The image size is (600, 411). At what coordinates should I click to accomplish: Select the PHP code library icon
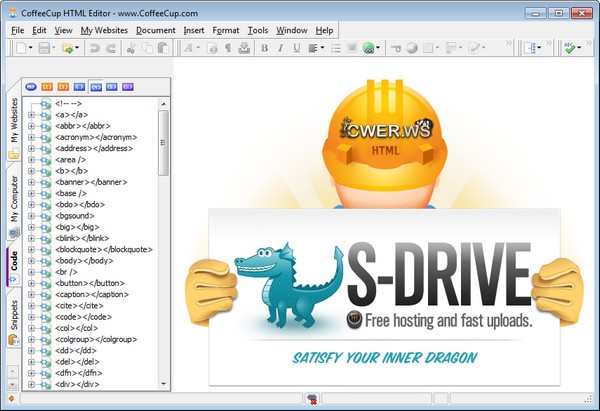(30, 87)
